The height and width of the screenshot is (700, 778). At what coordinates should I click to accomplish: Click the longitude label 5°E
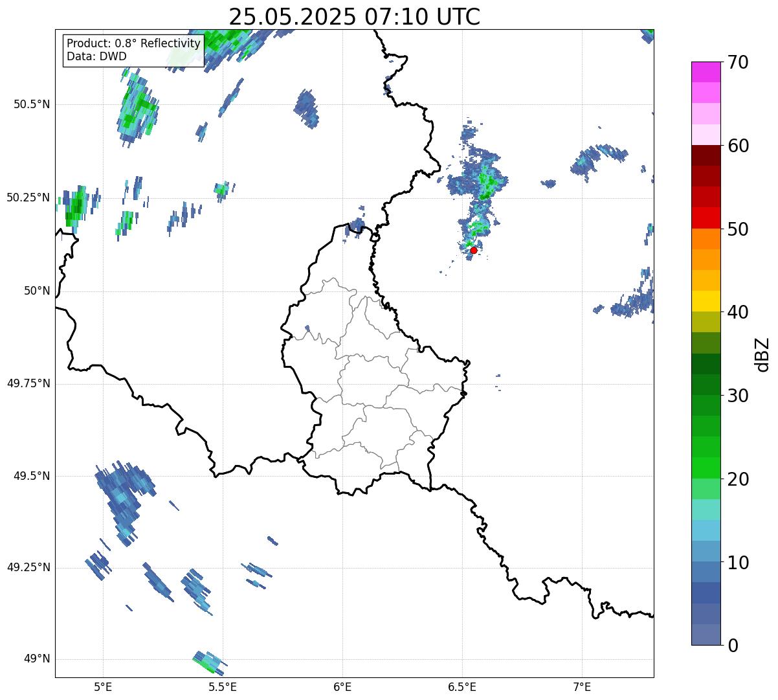103,686
